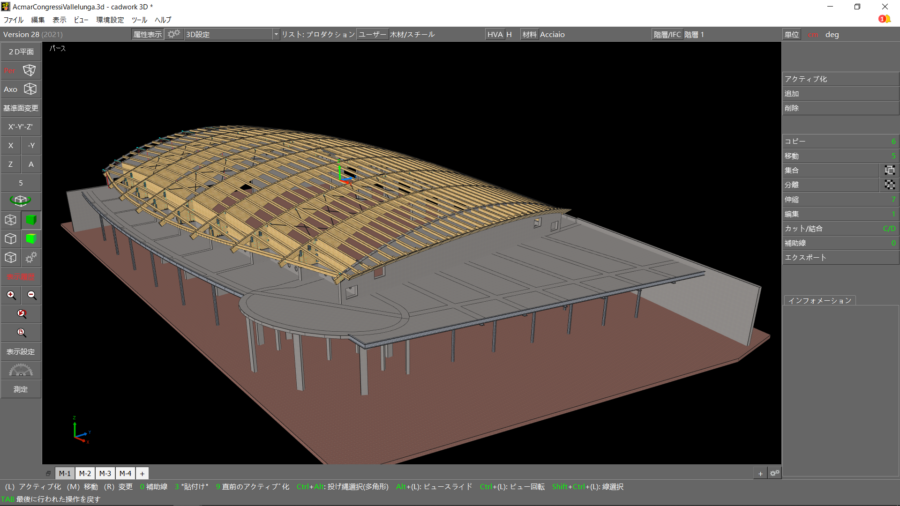Click the settings gear icon at viewport bottom-right

click(774, 472)
